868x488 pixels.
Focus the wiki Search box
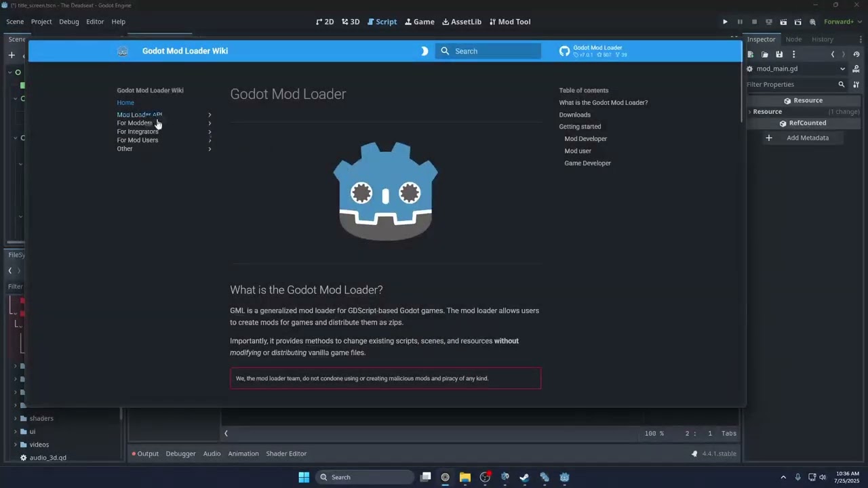[x=488, y=51]
